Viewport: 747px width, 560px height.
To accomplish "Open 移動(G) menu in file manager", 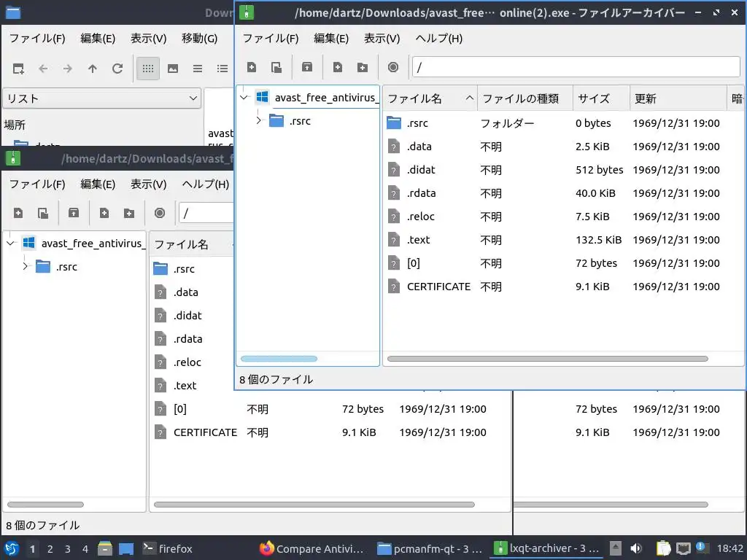I will click(200, 38).
